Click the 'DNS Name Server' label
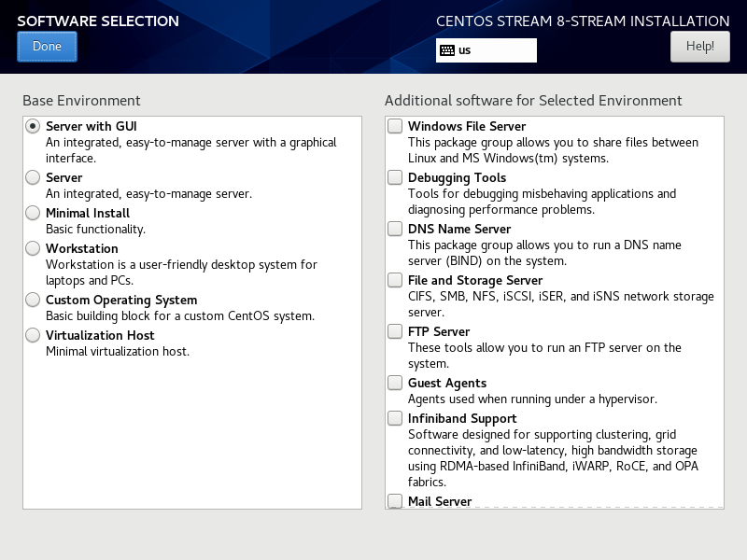 pos(459,229)
